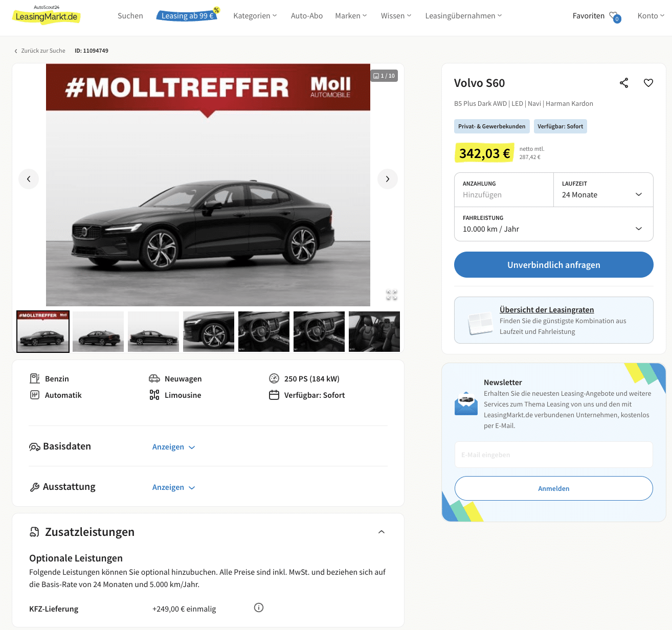
Task: Click the image counter 1/10 badge
Action: click(384, 76)
